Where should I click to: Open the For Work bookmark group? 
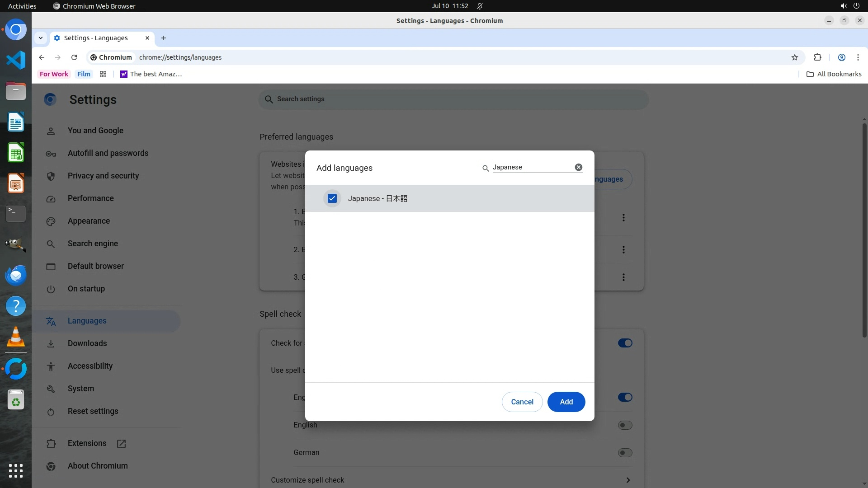click(54, 74)
